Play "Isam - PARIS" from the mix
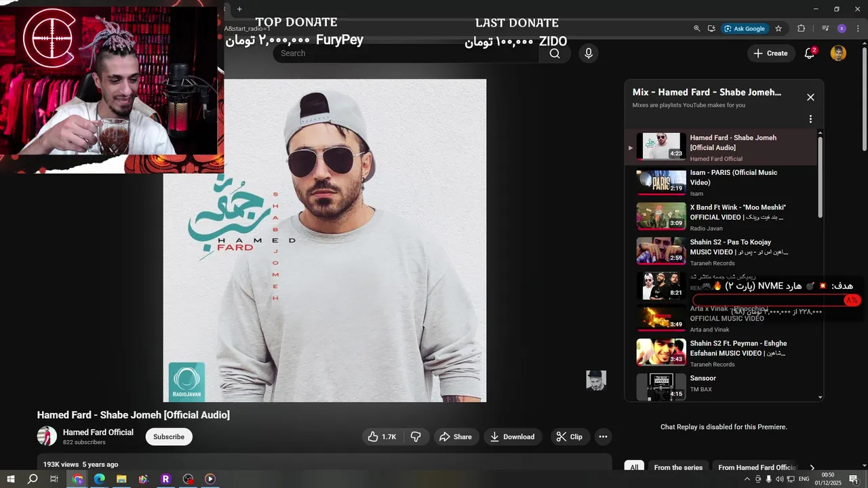 [721, 182]
